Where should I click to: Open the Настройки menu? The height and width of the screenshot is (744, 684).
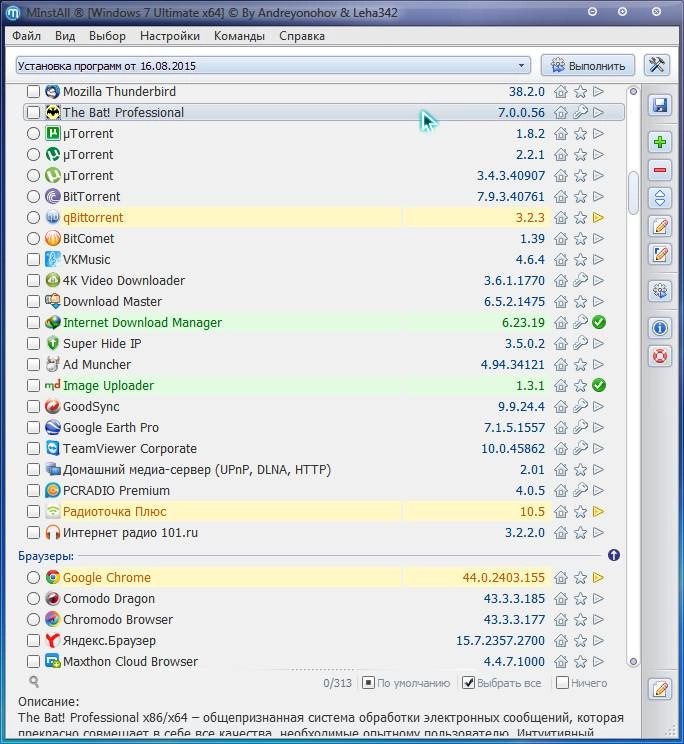170,36
